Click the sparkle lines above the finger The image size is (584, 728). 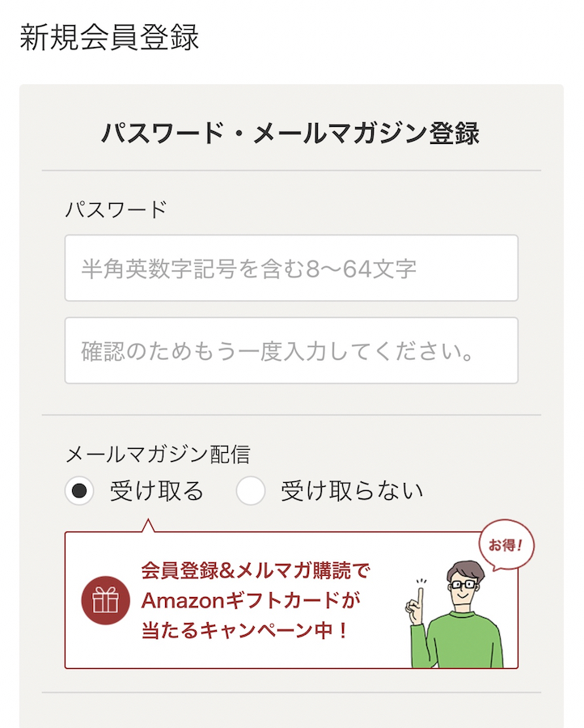[421, 582]
